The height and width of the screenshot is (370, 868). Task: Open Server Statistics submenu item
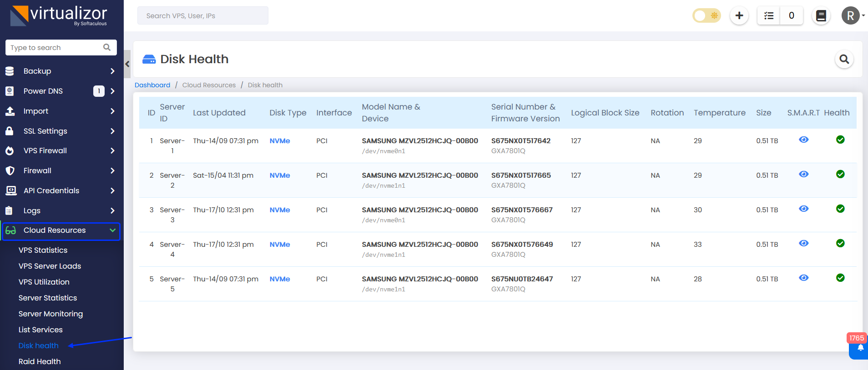pos(48,298)
